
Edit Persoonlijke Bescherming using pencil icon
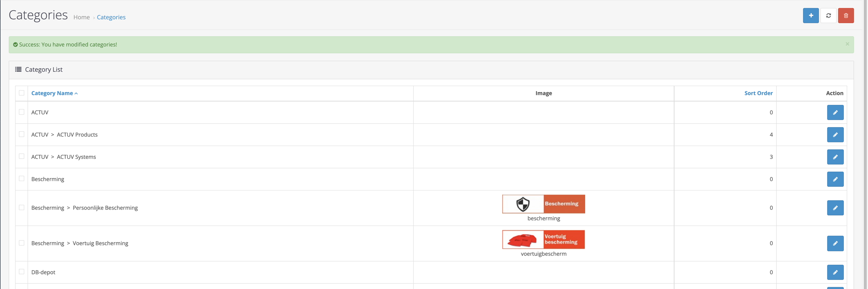(x=835, y=208)
